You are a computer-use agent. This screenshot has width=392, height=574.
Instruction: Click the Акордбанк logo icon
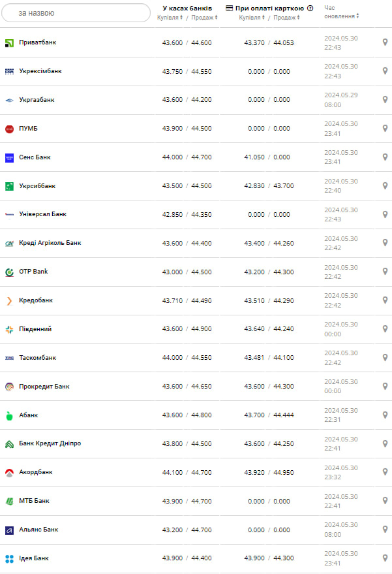coord(10,472)
